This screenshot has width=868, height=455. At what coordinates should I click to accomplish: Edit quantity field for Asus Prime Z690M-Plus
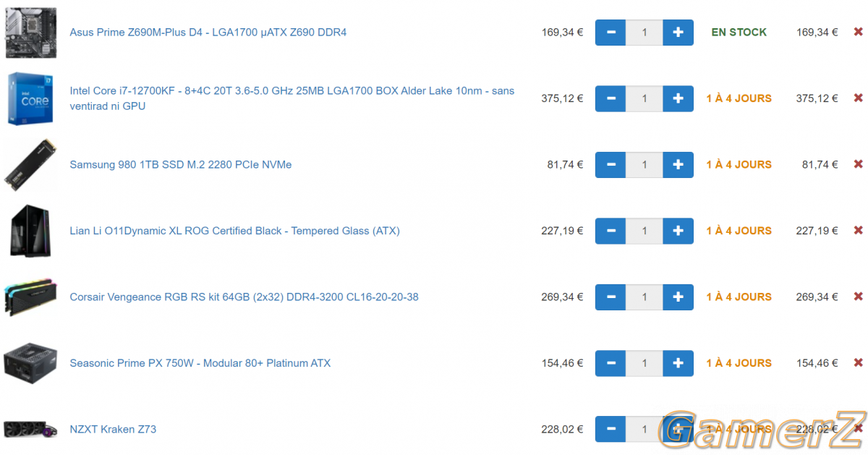[x=644, y=33]
